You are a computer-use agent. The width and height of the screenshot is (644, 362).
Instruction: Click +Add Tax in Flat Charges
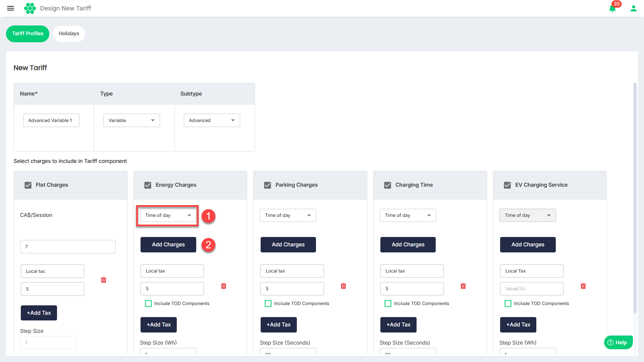pyautogui.click(x=39, y=313)
